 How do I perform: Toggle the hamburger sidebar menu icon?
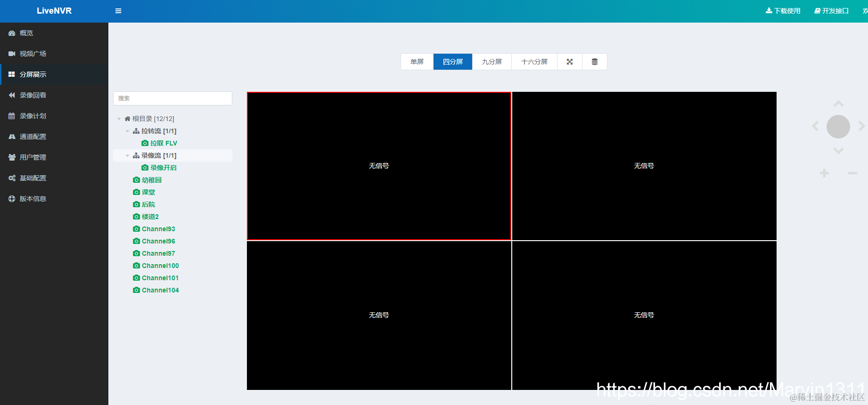point(118,11)
